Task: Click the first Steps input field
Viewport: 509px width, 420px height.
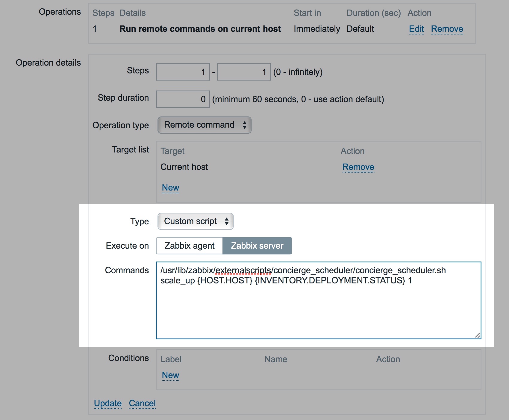Action: (x=183, y=72)
